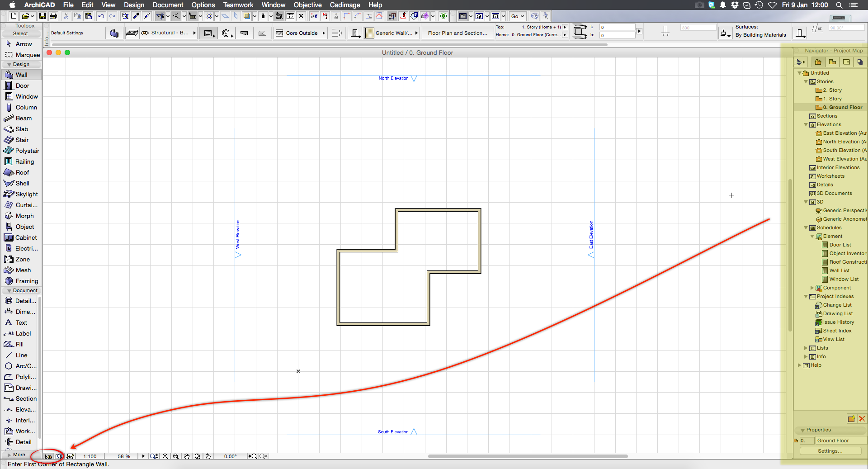This screenshot has width=868, height=469.
Task: Select the Railing tool
Action: (x=22, y=161)
